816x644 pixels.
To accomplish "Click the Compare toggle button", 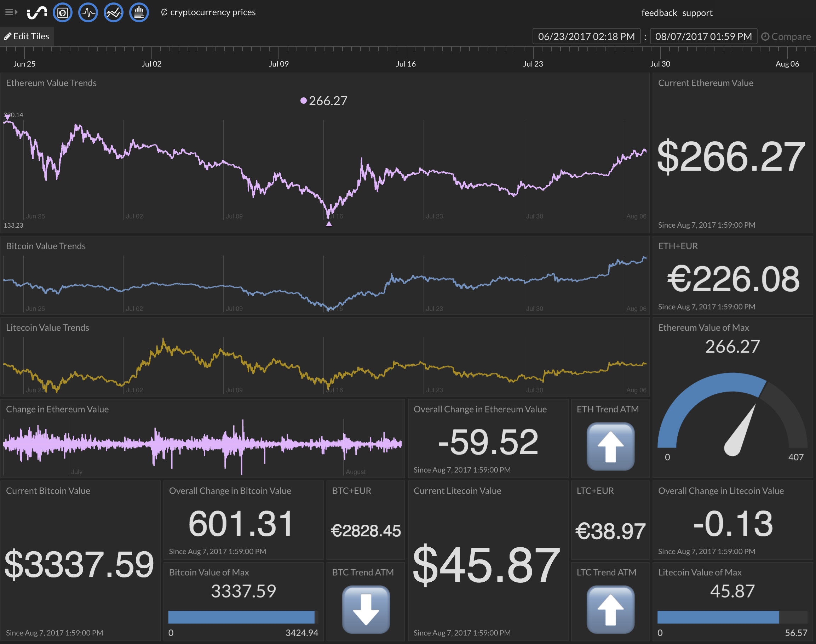I will 786,36.
